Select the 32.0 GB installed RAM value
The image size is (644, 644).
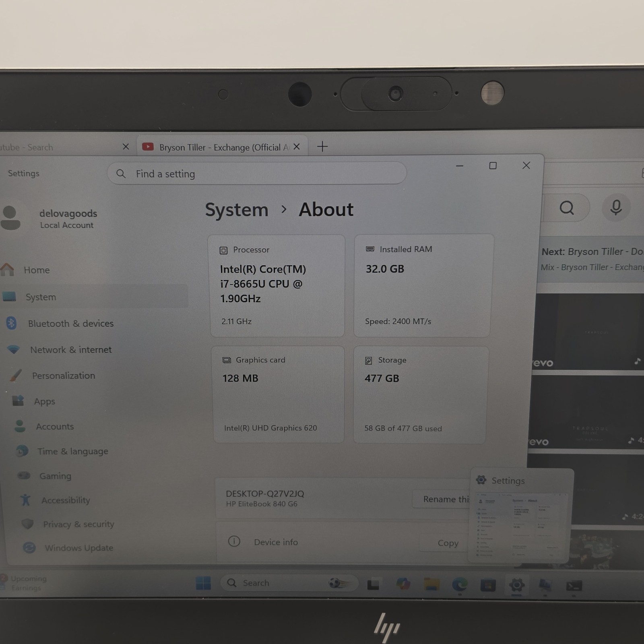(x=385, y=269)
